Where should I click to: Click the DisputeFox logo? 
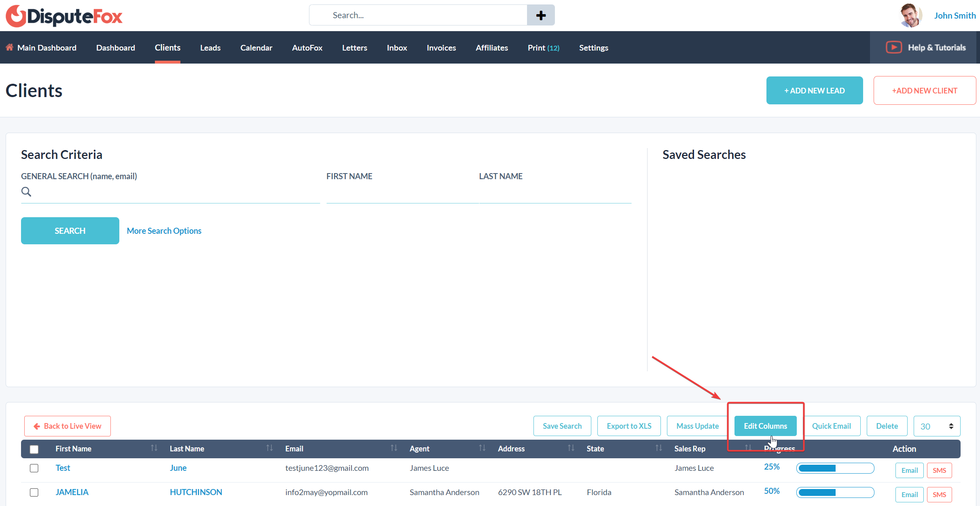pos(64,16)
